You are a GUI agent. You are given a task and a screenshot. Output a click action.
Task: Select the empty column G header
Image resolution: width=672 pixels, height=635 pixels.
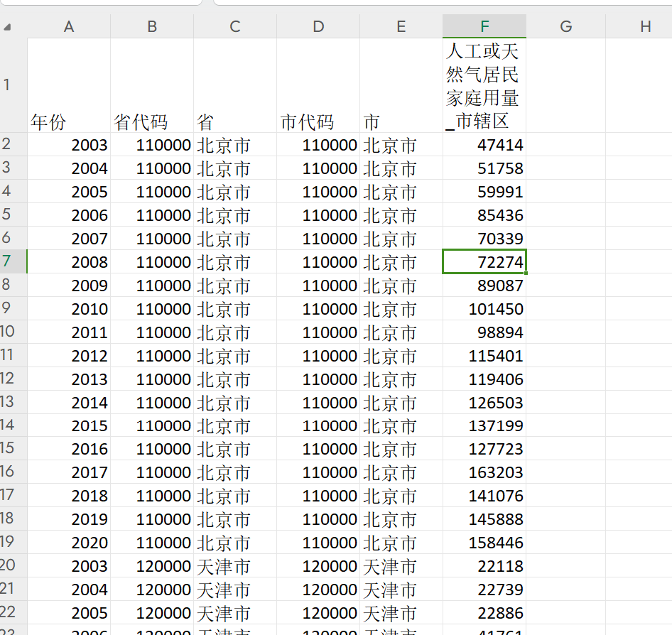[x=565, y=26]
